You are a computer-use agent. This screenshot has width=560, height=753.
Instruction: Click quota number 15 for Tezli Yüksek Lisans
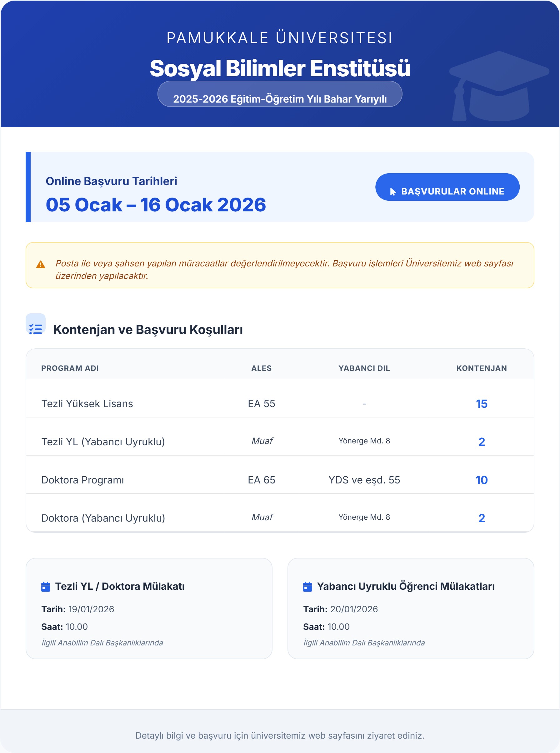[x=481, y=404]
